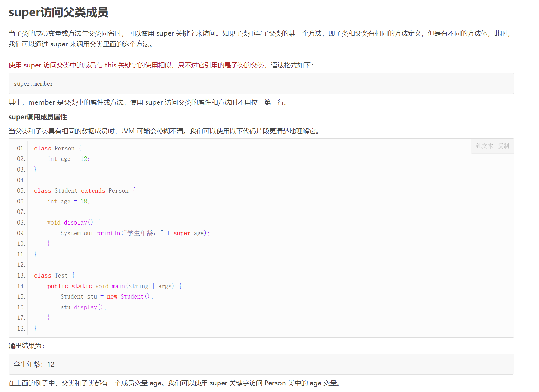The height and width of the screenshot is (392, 539).
Task: Click the 纯文本 plain-text button
Action: click(x=484, y=146)
